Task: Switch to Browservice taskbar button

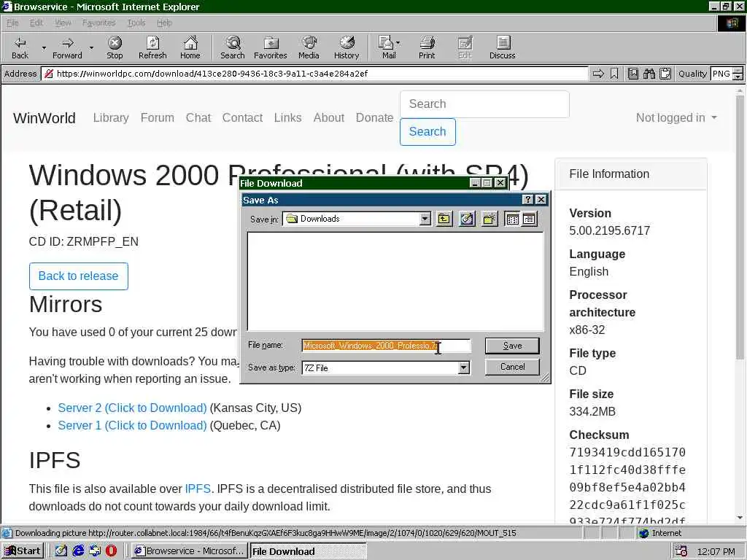Action: (x=189, y=551)
